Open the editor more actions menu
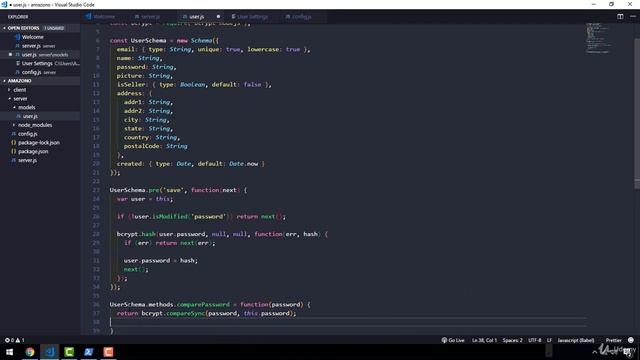 coord(633,17)
